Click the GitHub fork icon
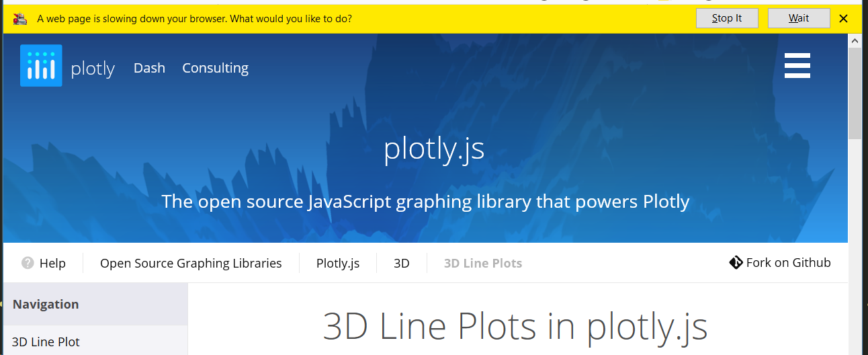The width and height of the screenshot is (868, 355). [736, 262]
